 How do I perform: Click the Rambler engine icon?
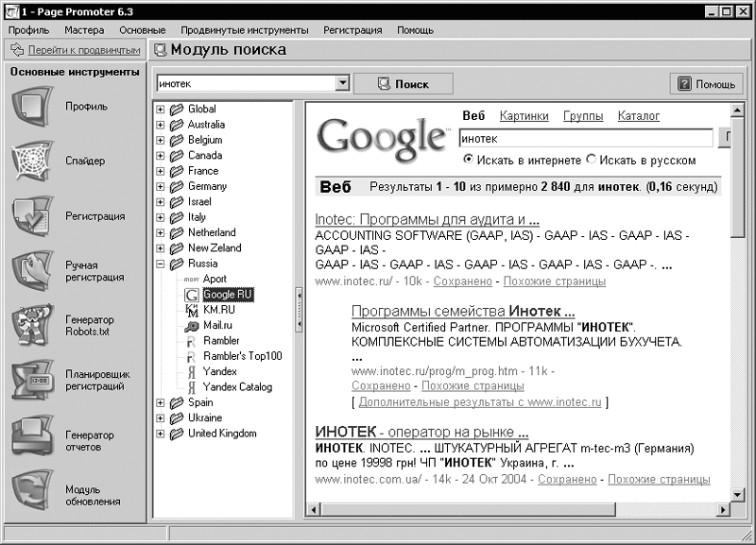192,342
